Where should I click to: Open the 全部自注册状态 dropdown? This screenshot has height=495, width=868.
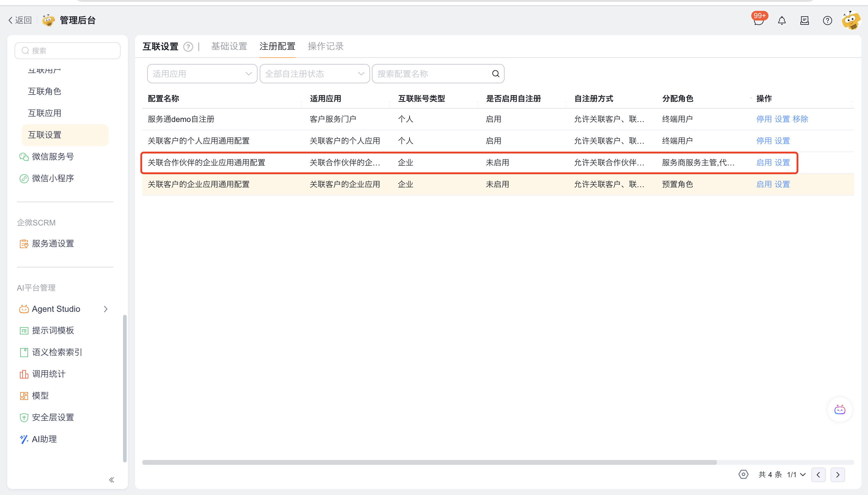coord(314,74)
